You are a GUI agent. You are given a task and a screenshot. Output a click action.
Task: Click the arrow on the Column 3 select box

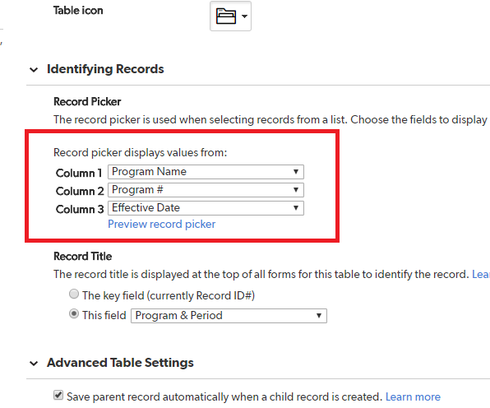[x=296, y=208]
